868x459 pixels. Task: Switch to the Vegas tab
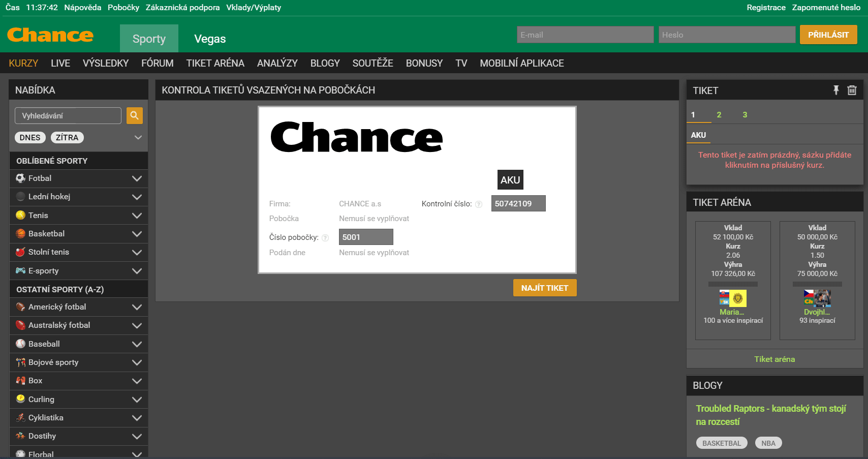point(209,39)
